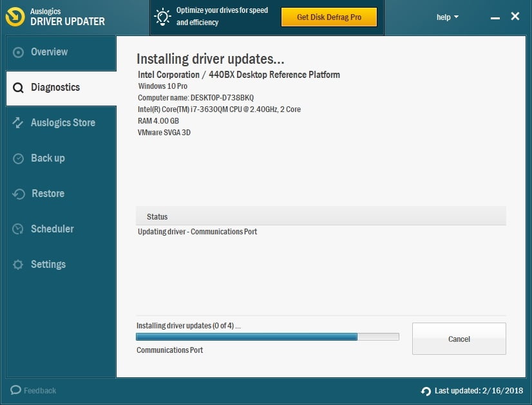532x405 pixels.
Task: Click the refresh icon beside Last updated
Action: (426, 391)
